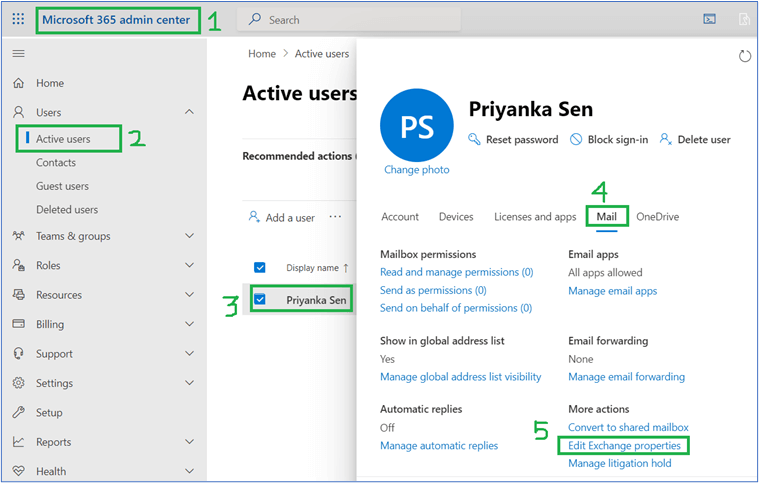Switch to the Devices tab
Viewport: 759px width, 483px height.
click(x=456, y=217)
